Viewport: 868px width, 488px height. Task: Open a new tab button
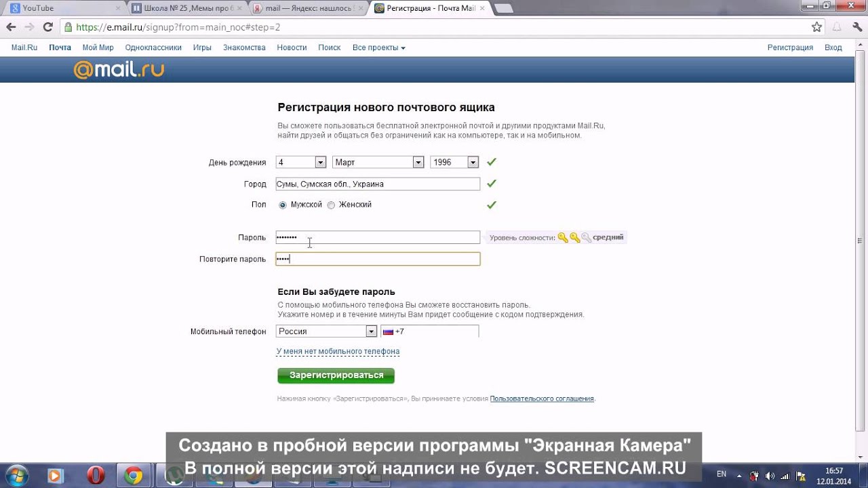(503, 9)
